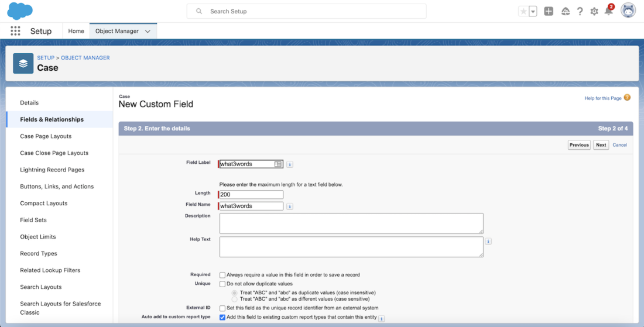This screenshot has height=327, width=644.
Task: Open Lightning Record Pages
Action: 52,170
